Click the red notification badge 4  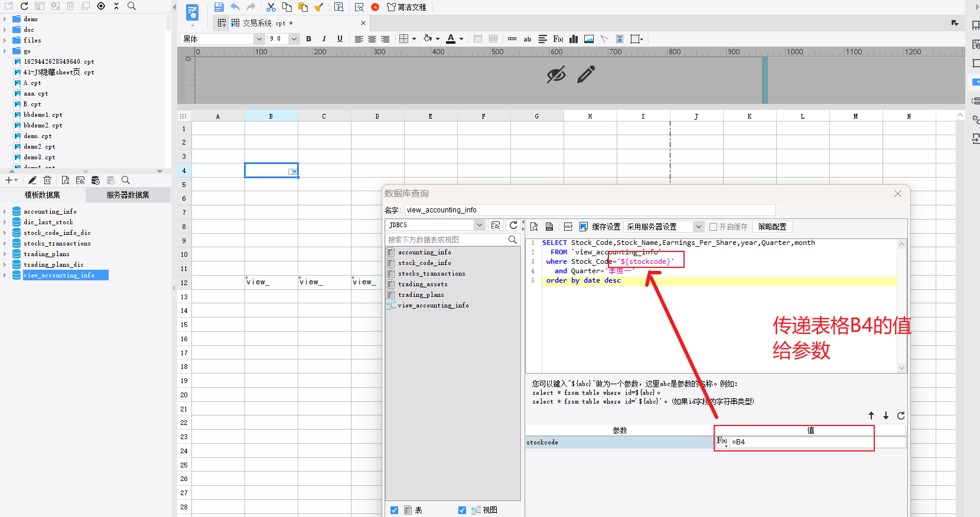tap(375, 7)
